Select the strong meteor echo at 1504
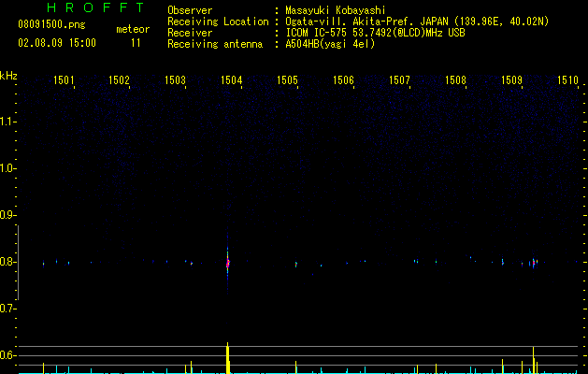 tap(227, 263)
